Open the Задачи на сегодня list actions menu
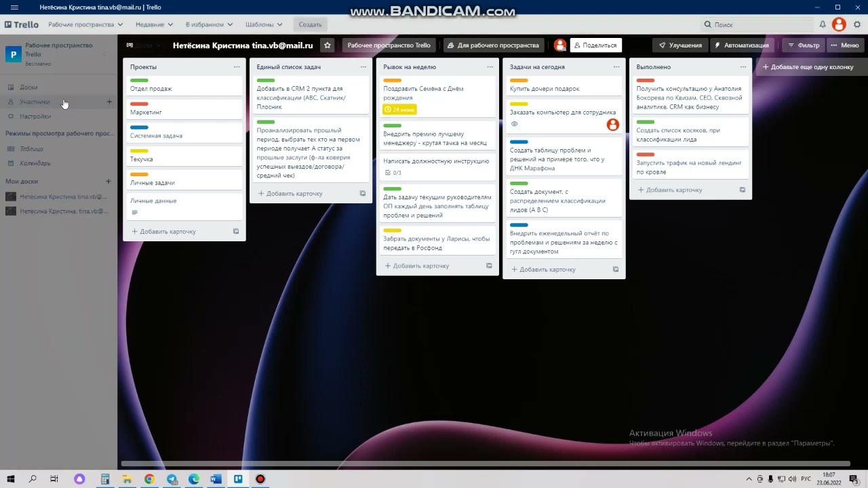 (616, 67)
